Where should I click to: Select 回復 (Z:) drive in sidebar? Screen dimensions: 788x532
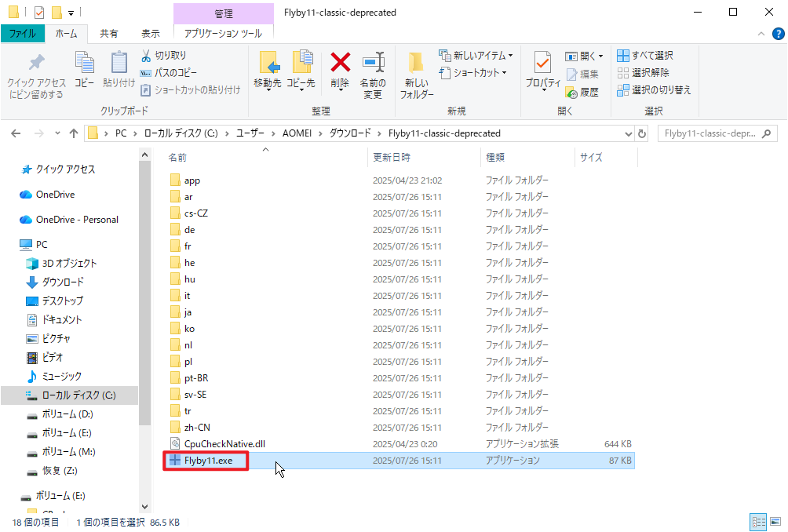point(60,471)
